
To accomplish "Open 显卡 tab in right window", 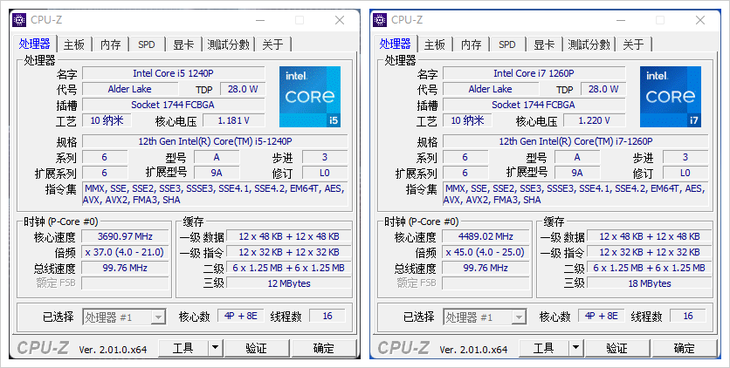I will (544, 44).
